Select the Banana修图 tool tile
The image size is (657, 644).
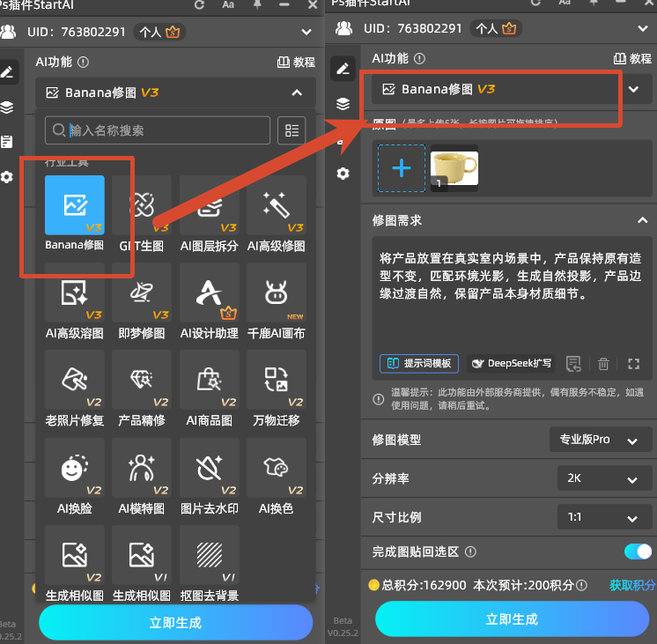(75, 205)
